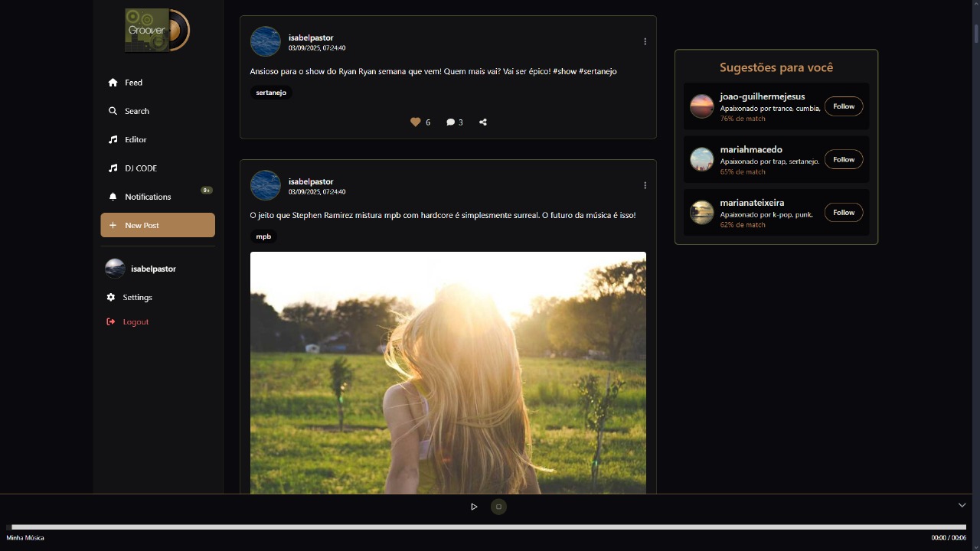980x551 pixels.
Task: Select the mpb hashtag tag
Action: [263, 236]
